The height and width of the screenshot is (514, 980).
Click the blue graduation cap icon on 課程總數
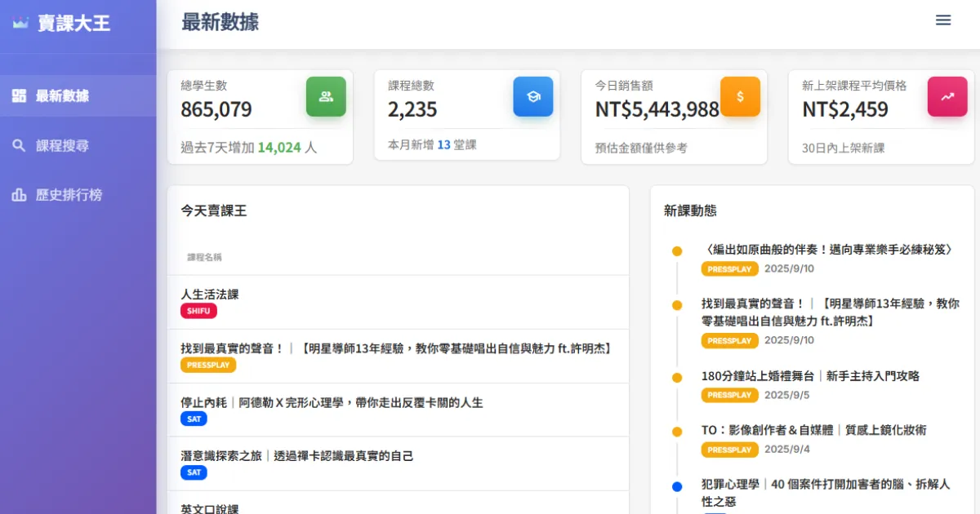click(532, 96)
